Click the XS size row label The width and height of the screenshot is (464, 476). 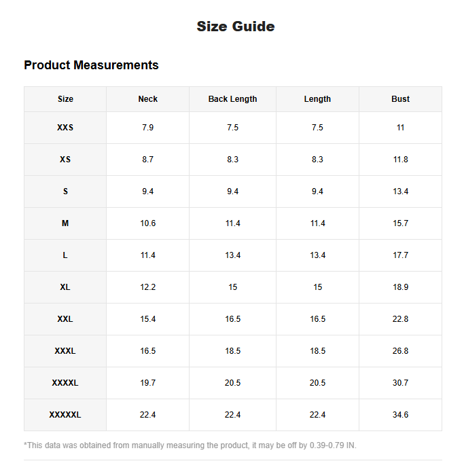tap(65, 160)
